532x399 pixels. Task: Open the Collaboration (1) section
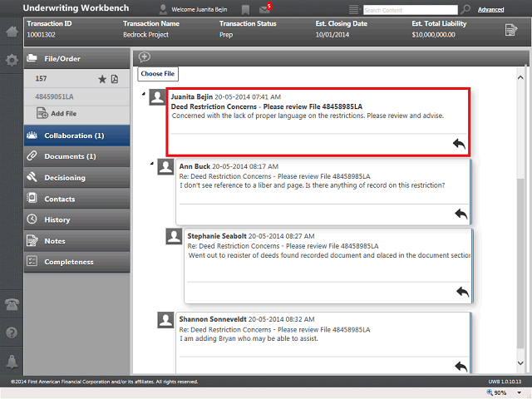pos(77,135)
